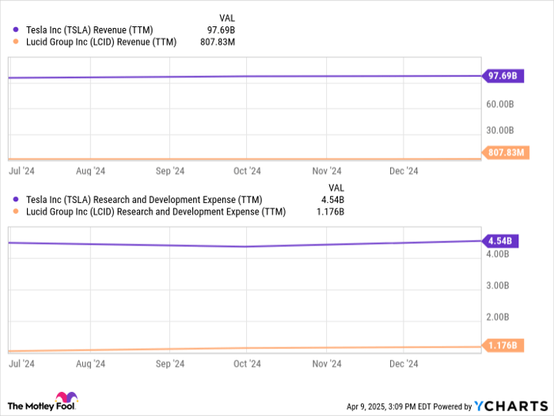Click Nov '24 on the R&D chart axis
Viewport: 554px width, 416px height.
pyautogui.click(x=327, y=364)
